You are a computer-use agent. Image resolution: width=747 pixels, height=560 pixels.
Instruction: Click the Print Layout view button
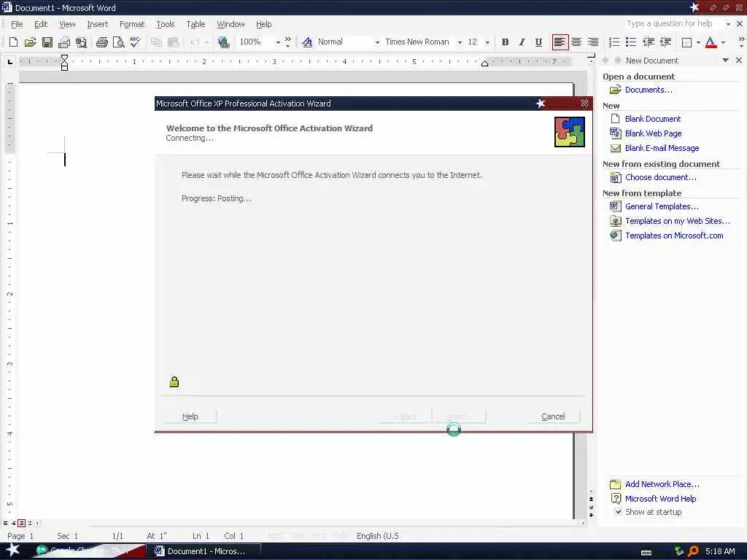click(x=21, y=523)
